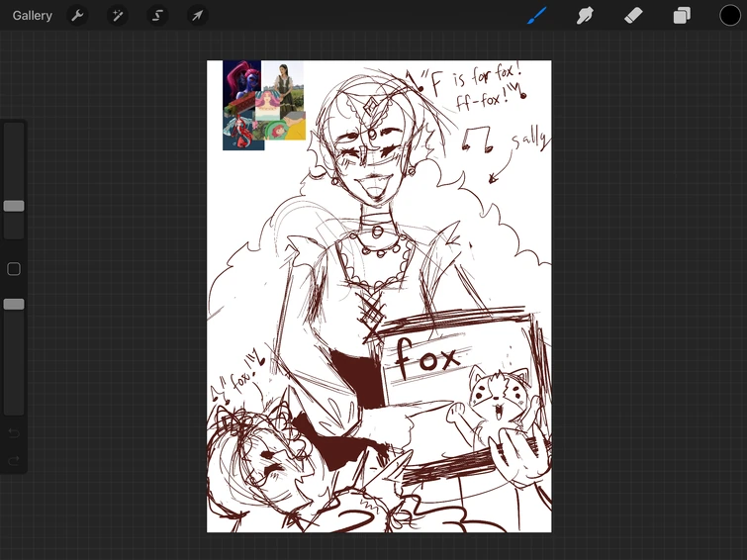Image resolution: width=747 pixels, height=560 pixels.
Task: Open the black color swatch
Action: [730, 15]
